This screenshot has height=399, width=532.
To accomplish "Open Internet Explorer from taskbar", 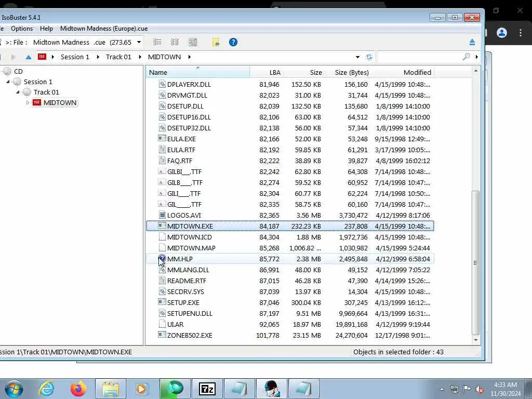I will [46, 389].
